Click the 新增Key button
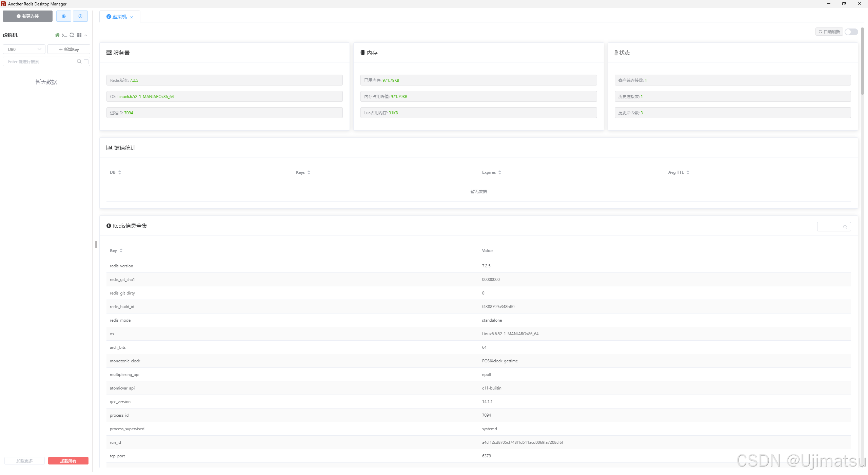 tap(69, 49)
